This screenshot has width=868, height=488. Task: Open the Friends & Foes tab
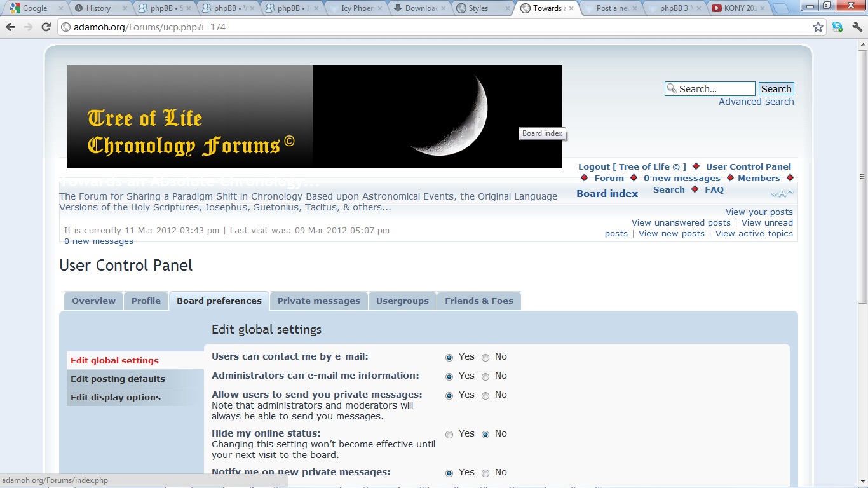pyautogui.click(x=478, y=301)
